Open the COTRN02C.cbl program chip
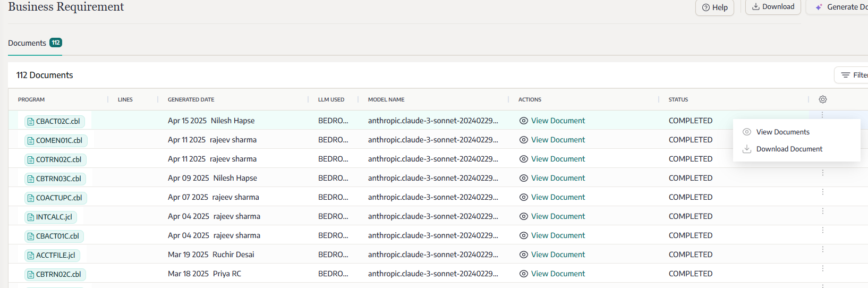868x288 pixels. coord(55,159)
